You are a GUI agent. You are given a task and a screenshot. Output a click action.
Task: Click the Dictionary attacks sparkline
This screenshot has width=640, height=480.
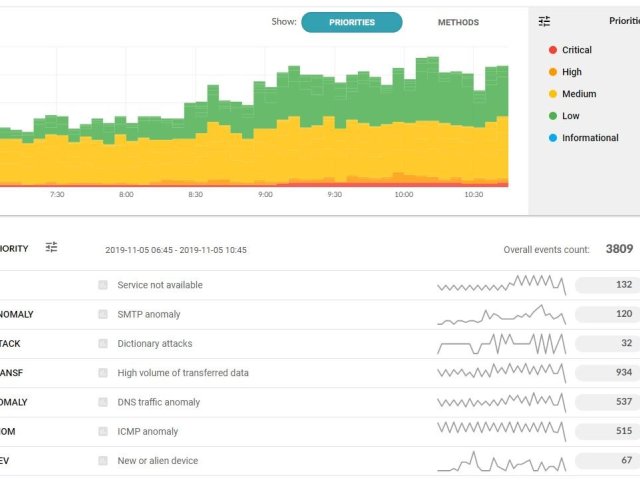[502, 344]
